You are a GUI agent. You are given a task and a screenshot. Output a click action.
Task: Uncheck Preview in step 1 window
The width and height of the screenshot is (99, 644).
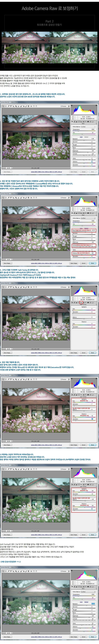(61, 106)
